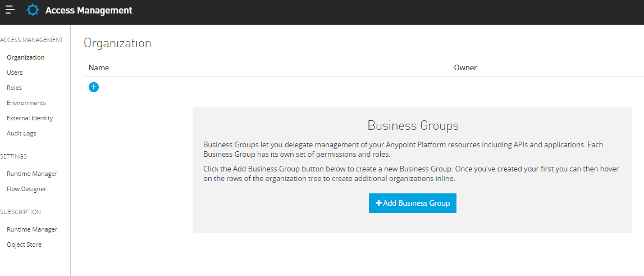Screen dimensions: 644x276
Task: Open the hamburger navigation menu
Action: tap(10, 10)
